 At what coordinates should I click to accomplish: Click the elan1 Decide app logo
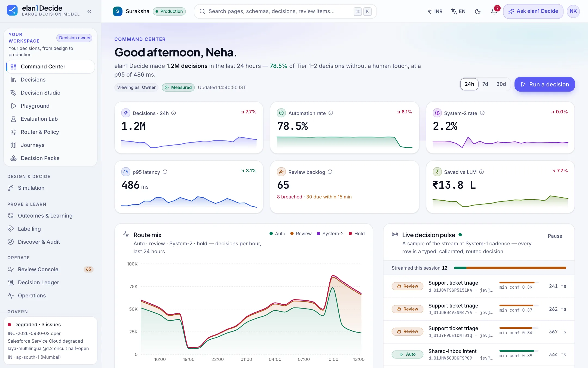tap(12, 10)
